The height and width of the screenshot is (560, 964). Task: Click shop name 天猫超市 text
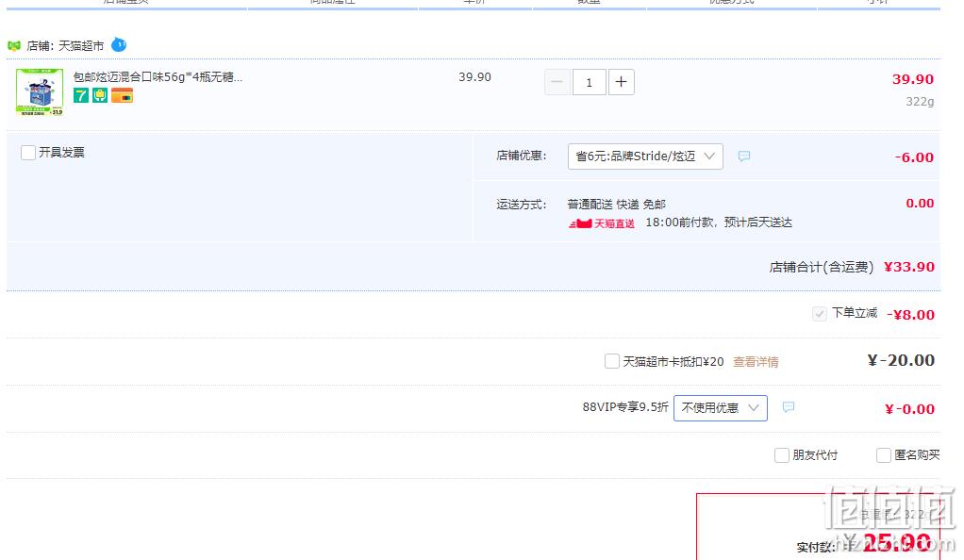click(81, 46)
